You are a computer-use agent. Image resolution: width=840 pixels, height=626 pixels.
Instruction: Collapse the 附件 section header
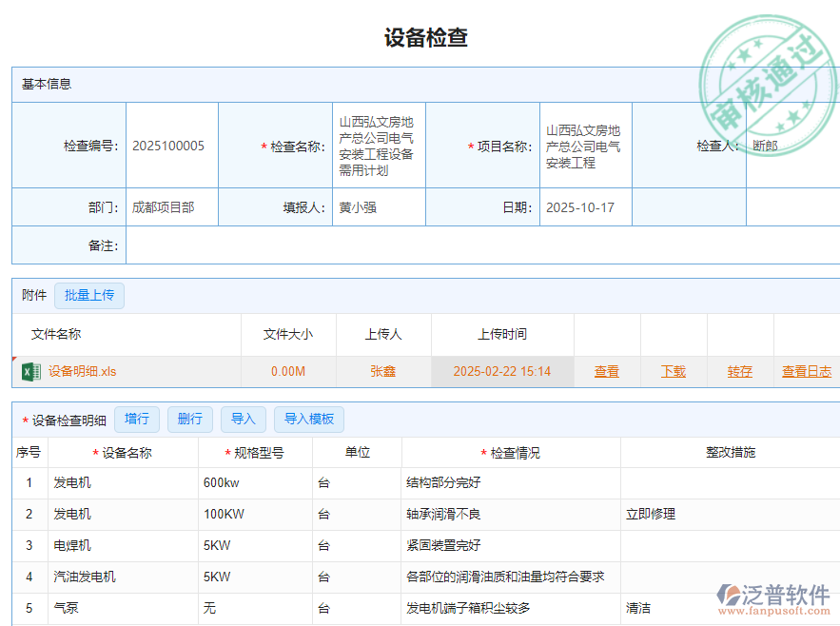tap(33, 295)
